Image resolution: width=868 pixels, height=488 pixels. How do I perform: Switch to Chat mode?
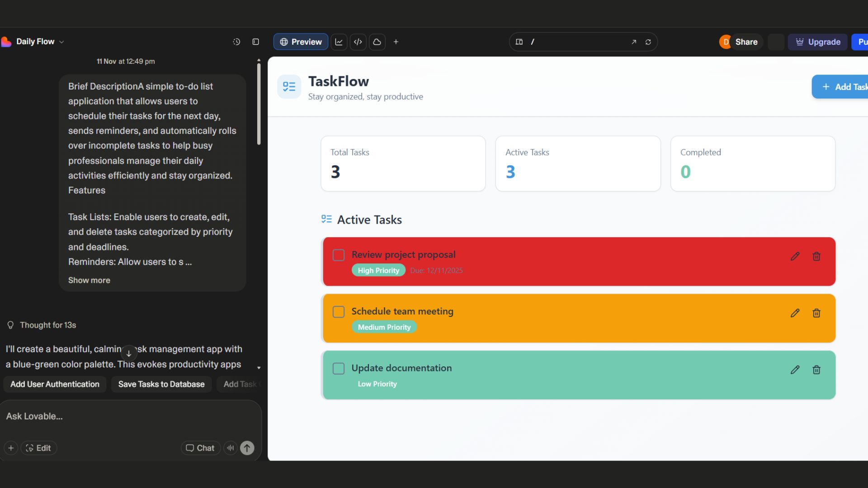(x=200, y=448)
